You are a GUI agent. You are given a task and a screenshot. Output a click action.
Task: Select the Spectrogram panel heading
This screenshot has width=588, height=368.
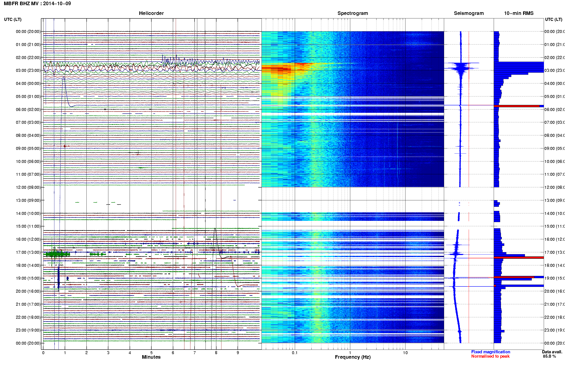point(353,13)
